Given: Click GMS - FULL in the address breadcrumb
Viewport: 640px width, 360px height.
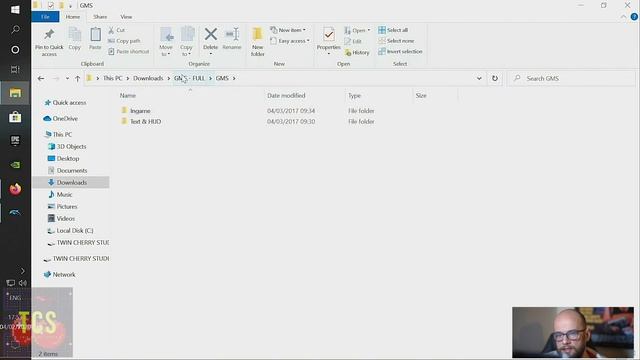Looking at the screenshot, I should pos(189,78).
